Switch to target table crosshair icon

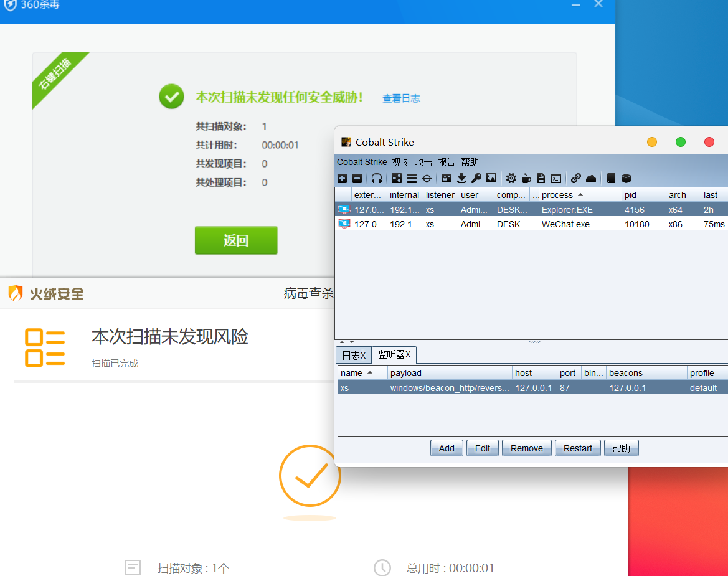(427, 178)
